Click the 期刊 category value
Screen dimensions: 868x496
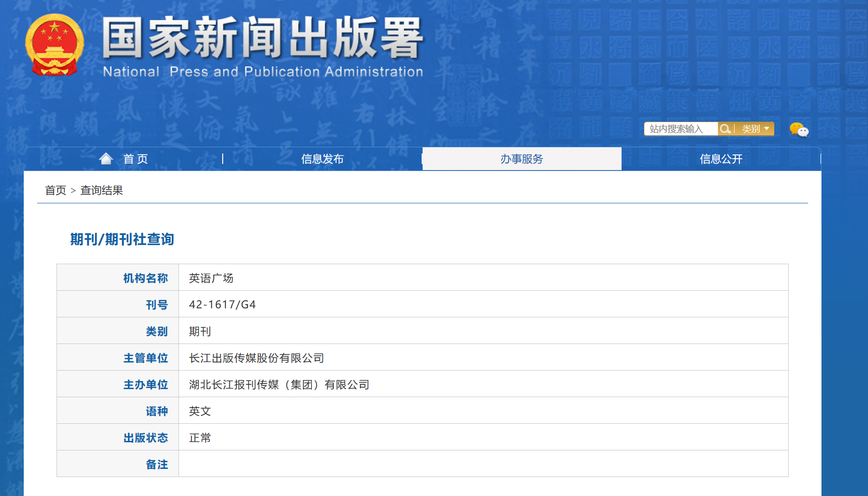(x=200, y=331)
